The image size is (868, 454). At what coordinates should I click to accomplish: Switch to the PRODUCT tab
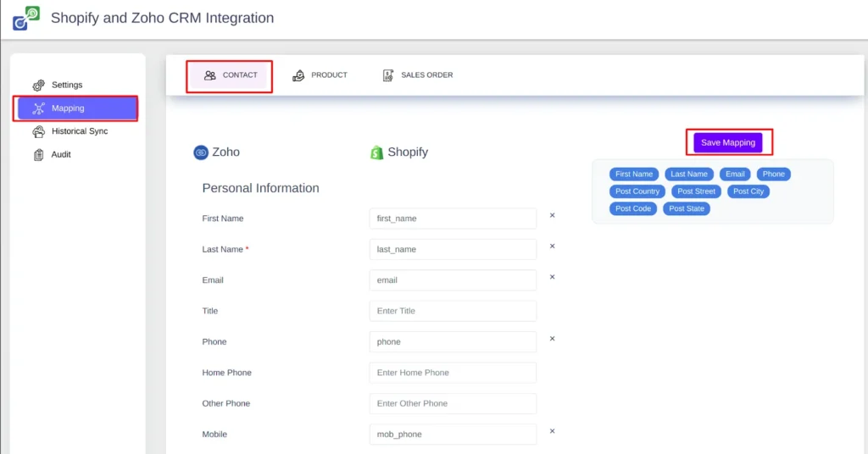(320, 75)
